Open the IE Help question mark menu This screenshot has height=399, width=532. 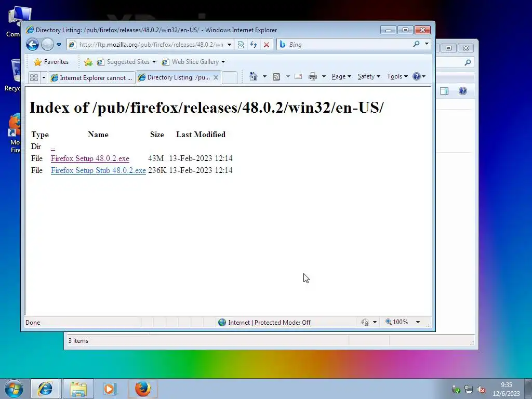(x=419, y=76)
